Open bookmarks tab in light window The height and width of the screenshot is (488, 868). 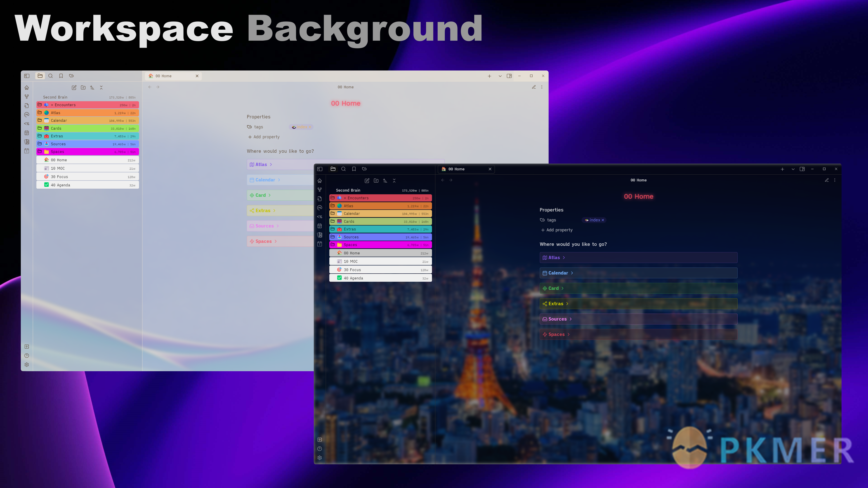pyautogui.click(x=61, y=76)
